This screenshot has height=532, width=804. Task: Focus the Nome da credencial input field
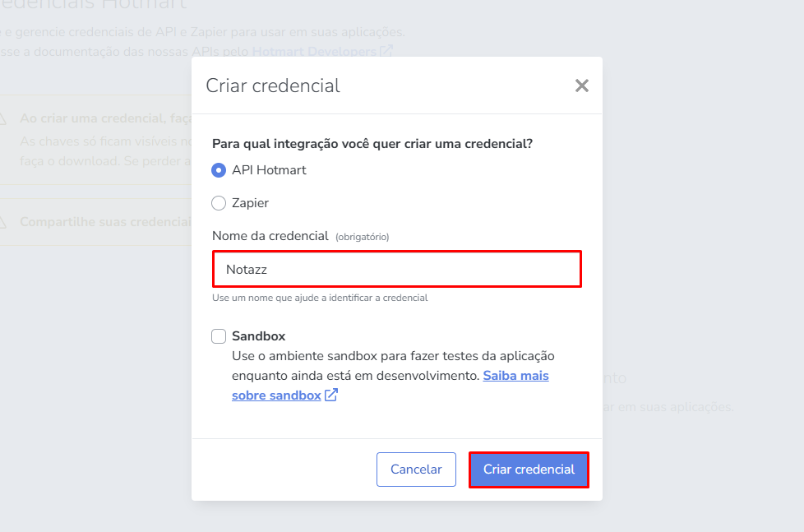pyautogui.click(x=396, y=269)
